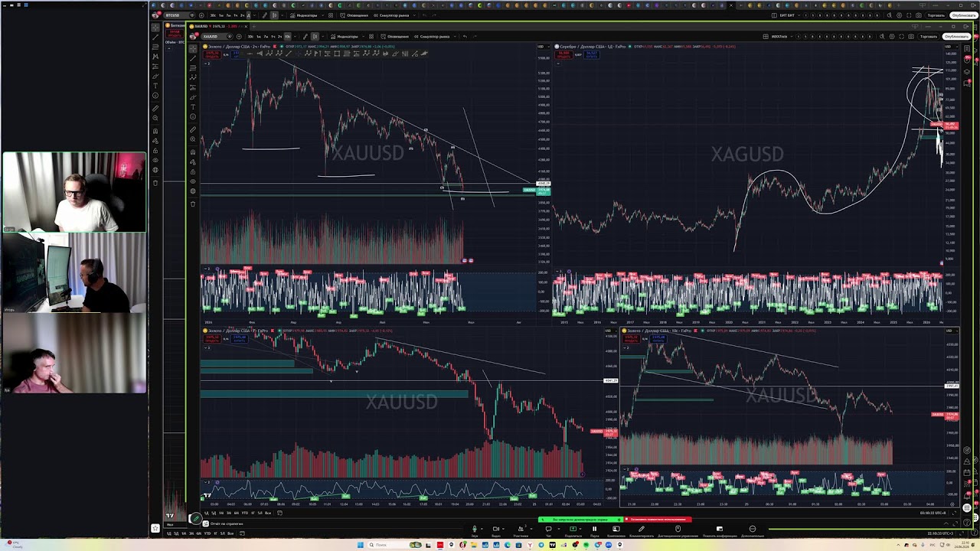Screen dimensions: 980x551
Task: Click Опубликовать button in back BTCUSD window
Action: [964, 15]
